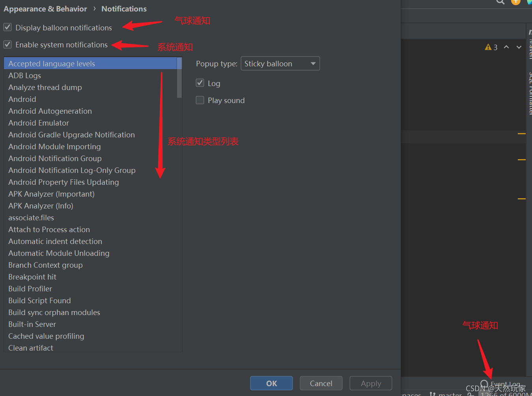Click the search magnifier icon in IDE
532x396 pixels.
coord(500,2)
